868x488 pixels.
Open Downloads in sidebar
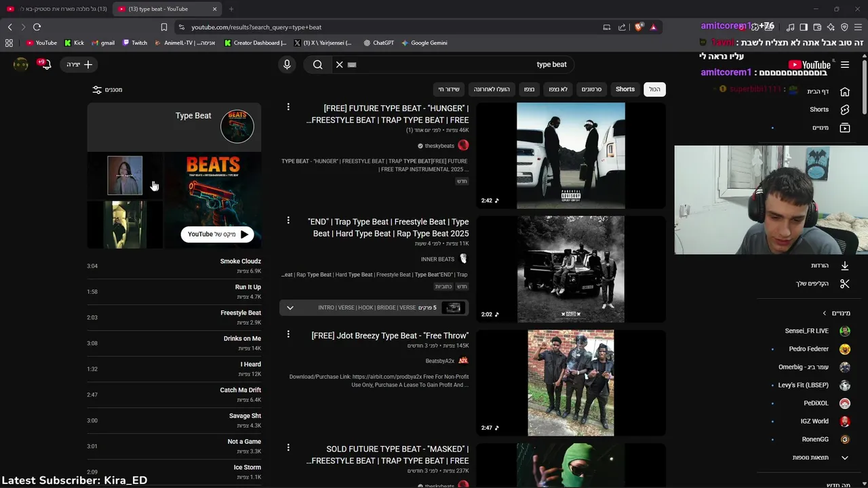point(829,266)
